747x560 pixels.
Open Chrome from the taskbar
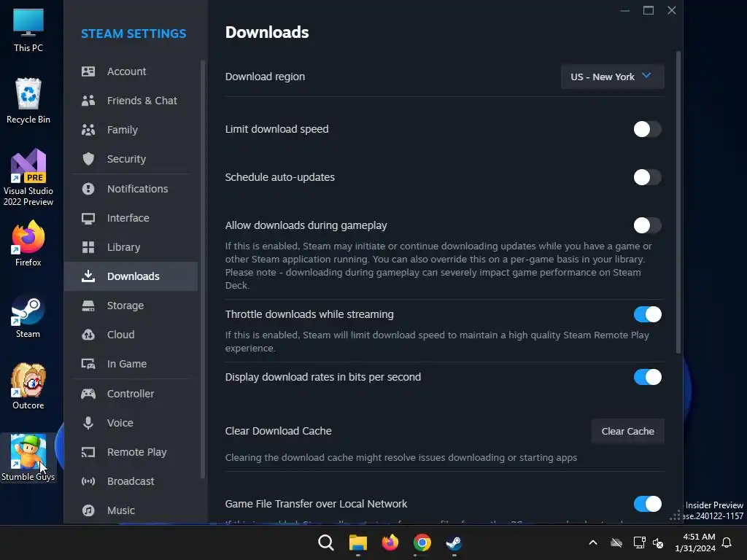click(x=422, y=542)
